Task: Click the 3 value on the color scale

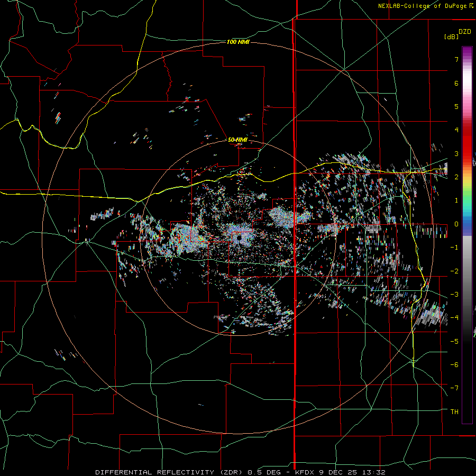Action: (x=456, y=153)
